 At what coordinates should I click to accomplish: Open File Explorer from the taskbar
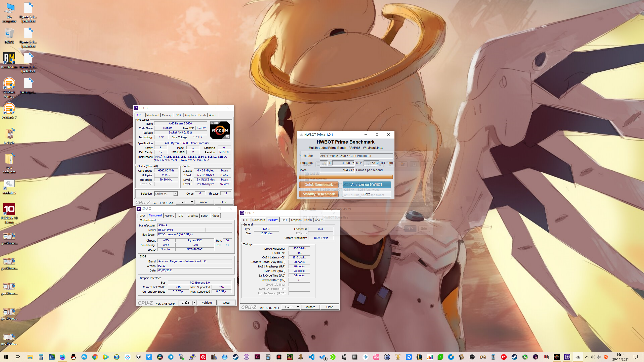click(x=30, y=357)
